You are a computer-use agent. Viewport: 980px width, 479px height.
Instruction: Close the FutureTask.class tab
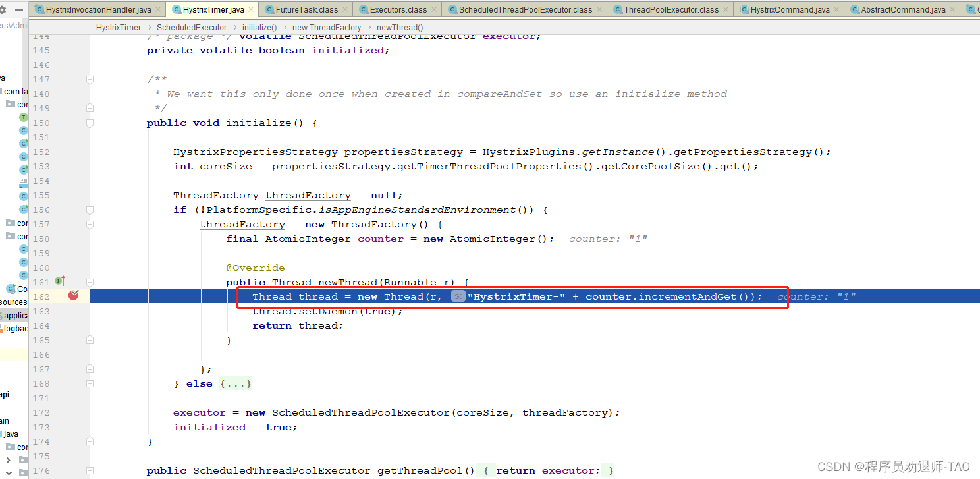pyautogui.click(x=345, y=10)
